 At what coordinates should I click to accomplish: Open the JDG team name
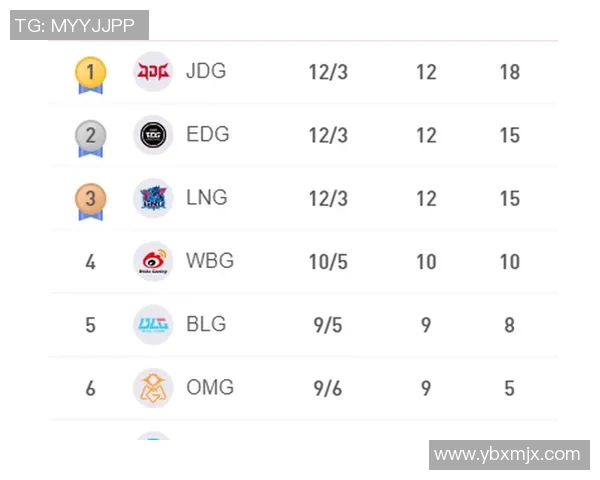pos(206,71)
